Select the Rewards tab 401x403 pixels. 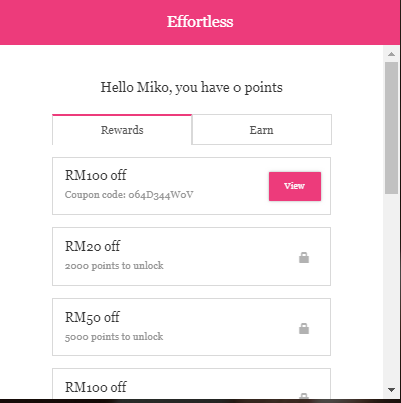122,130
